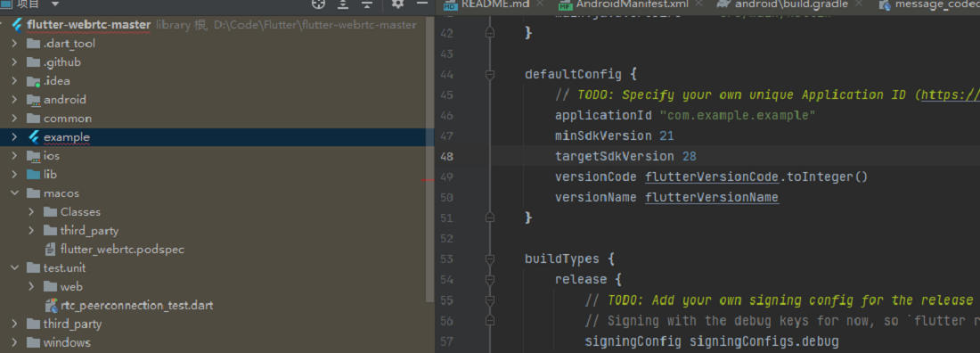The width and height of the screenshot is (980, 353).
Task: Expand the android folder
Action: (14, 100)
